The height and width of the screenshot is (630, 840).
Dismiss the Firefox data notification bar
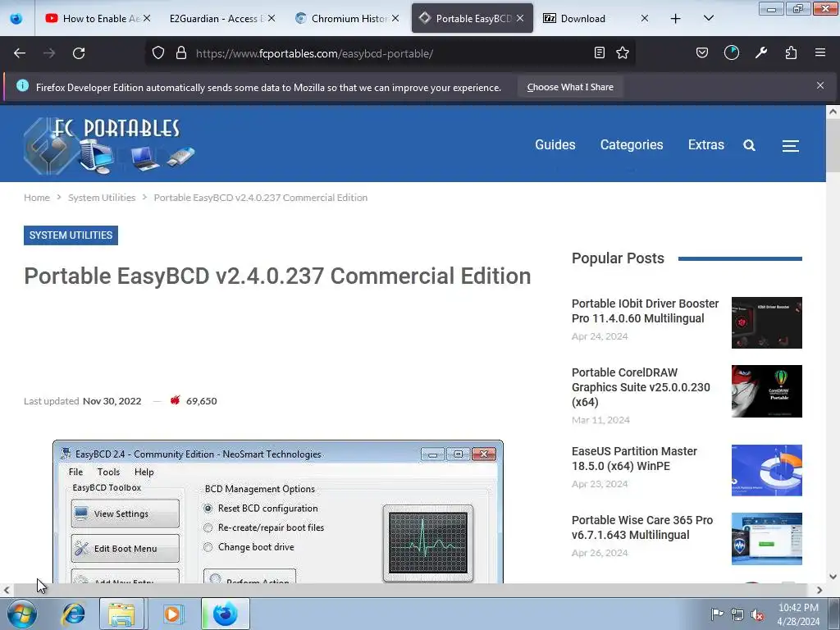(820, 85)
